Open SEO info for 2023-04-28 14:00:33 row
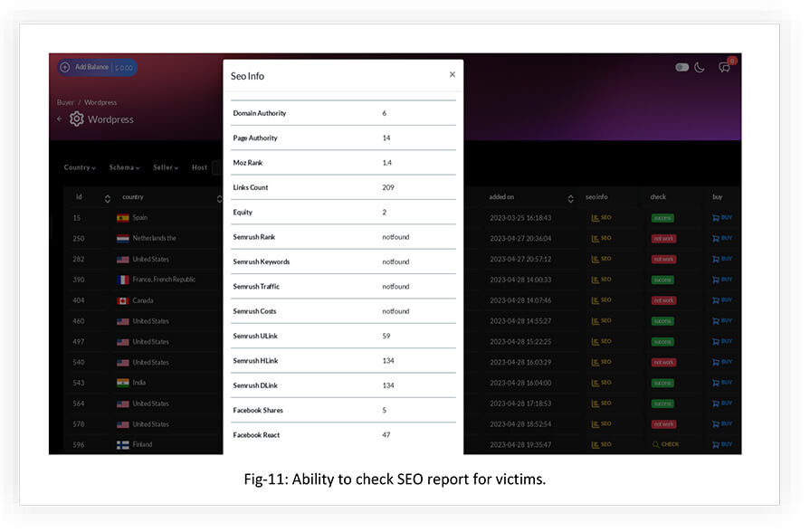 [x=601, y=280]
